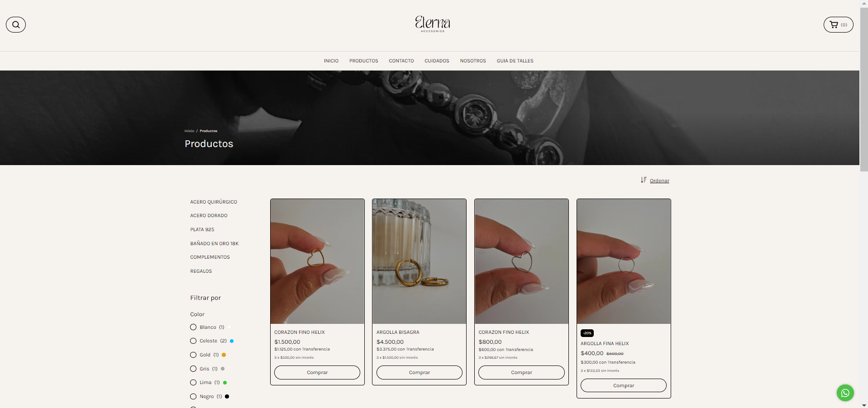
Task: Click the -20% discount badge
Action: pos(587,333)
